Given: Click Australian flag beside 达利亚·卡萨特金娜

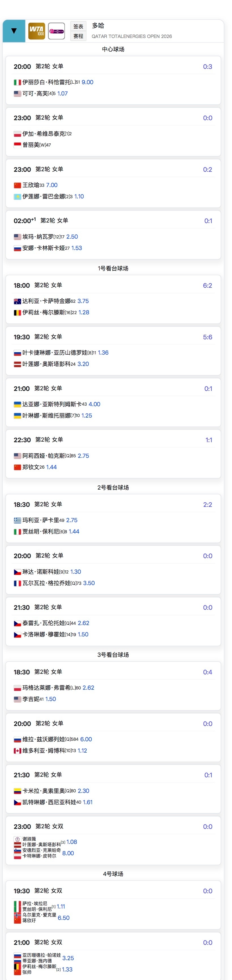Looking at the screenshot, I should point(18,301).
